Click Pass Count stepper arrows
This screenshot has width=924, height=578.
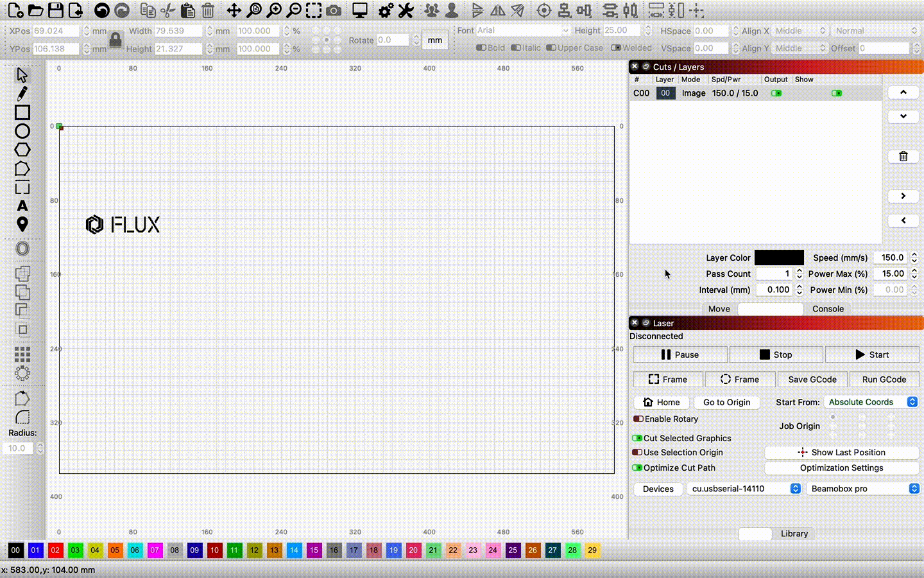pos(799,274)
